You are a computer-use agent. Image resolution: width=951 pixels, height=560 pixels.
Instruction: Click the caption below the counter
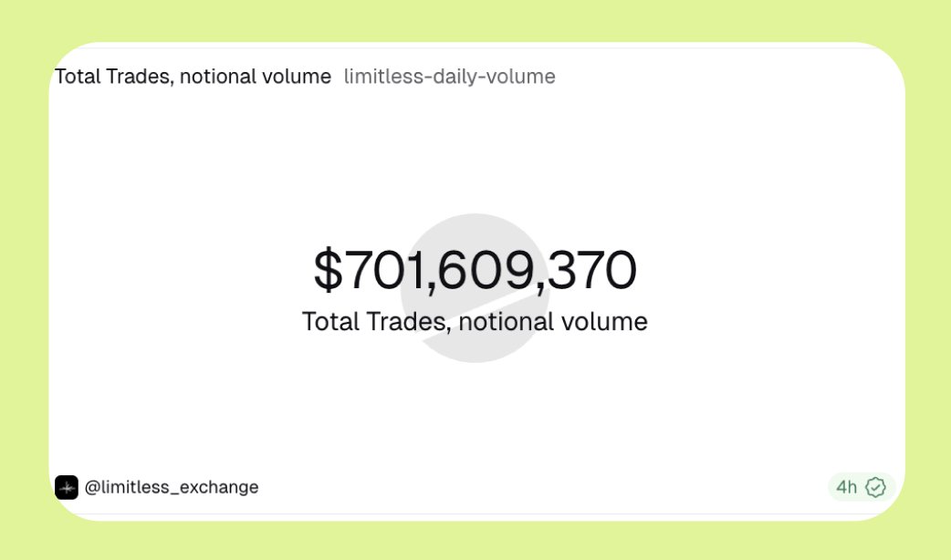click(475, 321)
